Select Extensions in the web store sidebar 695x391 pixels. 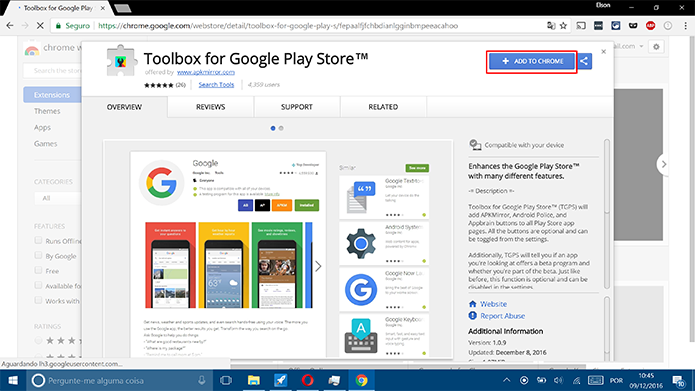pos(52,95)
